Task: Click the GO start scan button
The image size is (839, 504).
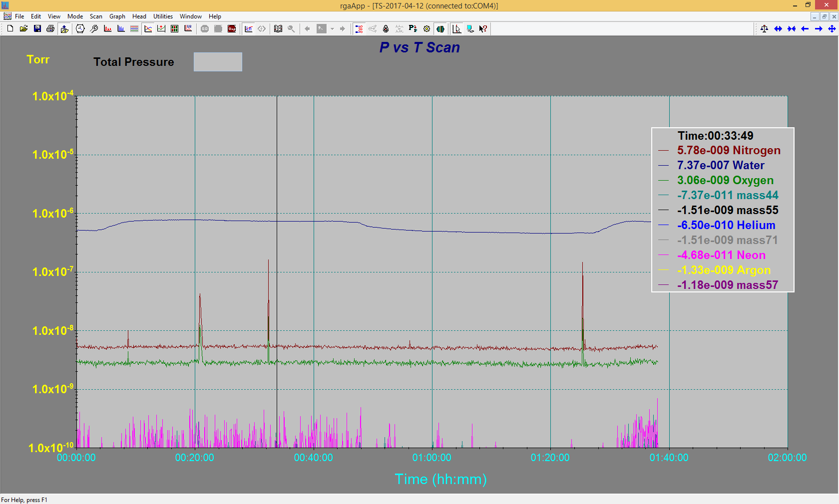Action: tap(205, 29)
